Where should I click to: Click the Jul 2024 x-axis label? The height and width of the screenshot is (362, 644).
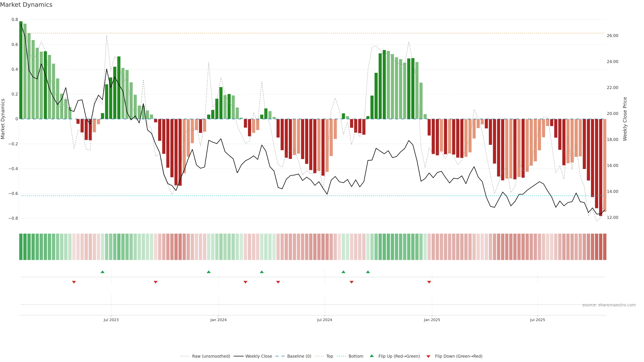325,320
